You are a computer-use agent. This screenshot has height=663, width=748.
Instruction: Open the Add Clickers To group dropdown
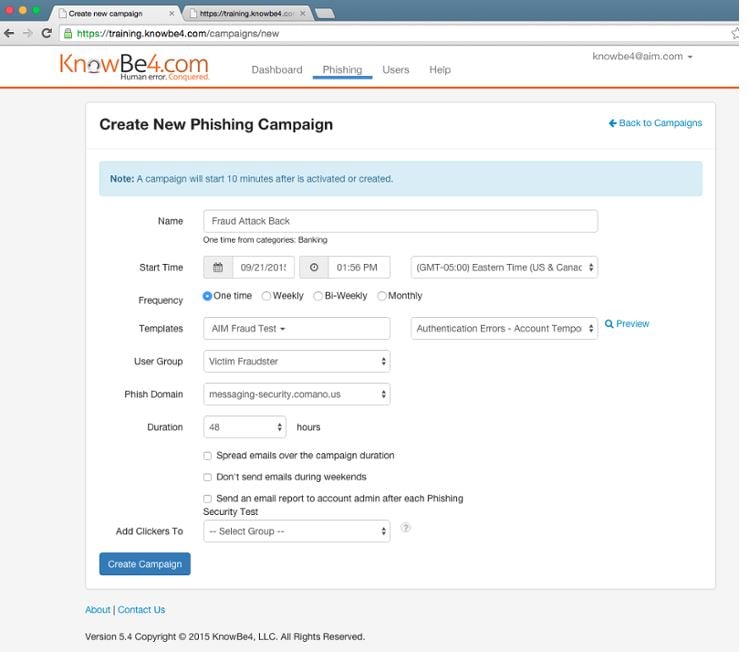click(296, 531)
